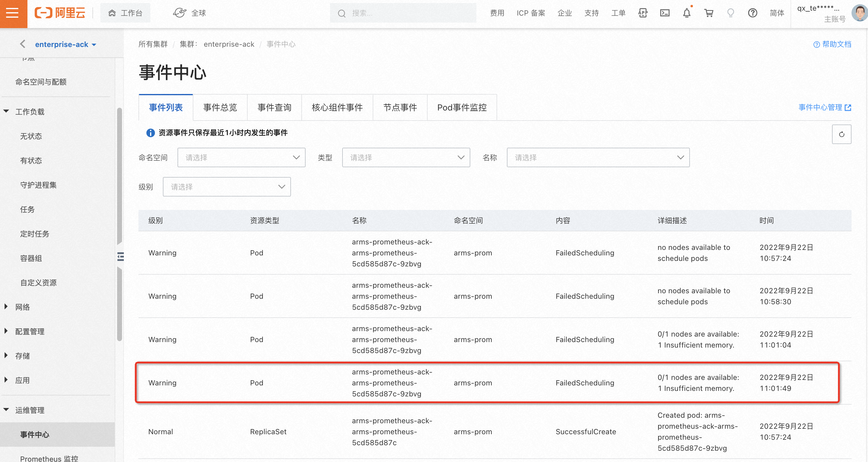The width and height of the screenshot is (868, 462).
Task: Switch to the Pod事件监控 tab
Action: pos(462,108)
